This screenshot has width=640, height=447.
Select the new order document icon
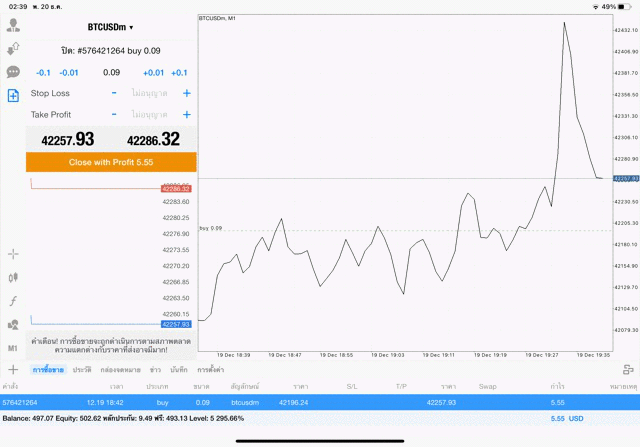(13, 96)
